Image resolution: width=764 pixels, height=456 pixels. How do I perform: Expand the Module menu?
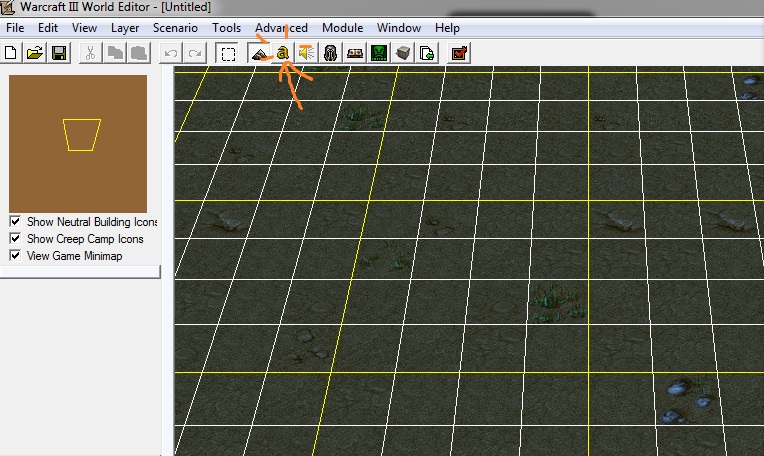pyautogui.click(x=343, y=28)
